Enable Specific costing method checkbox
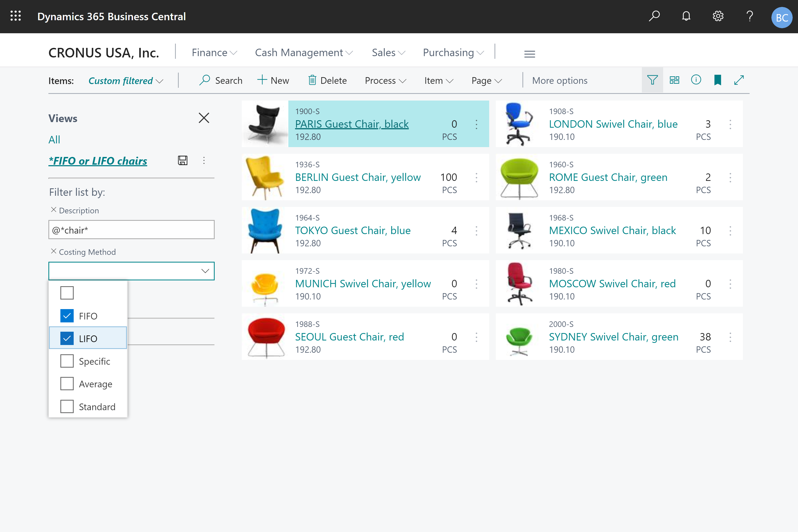Screen dimensions: 798x532 [x=66, y=361]
